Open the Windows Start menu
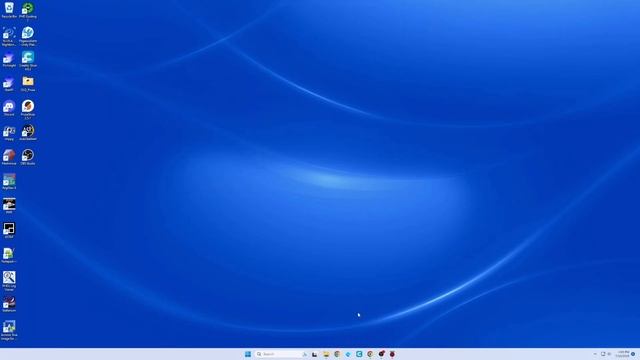The height and width of the screenshot is (360, 640). pyautogui.click(x=248, y=354)
